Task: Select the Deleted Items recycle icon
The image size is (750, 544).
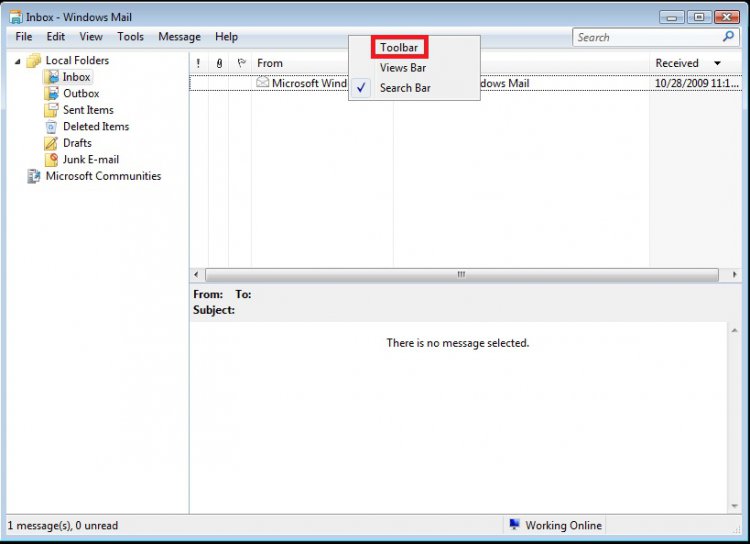Action: 51,127
